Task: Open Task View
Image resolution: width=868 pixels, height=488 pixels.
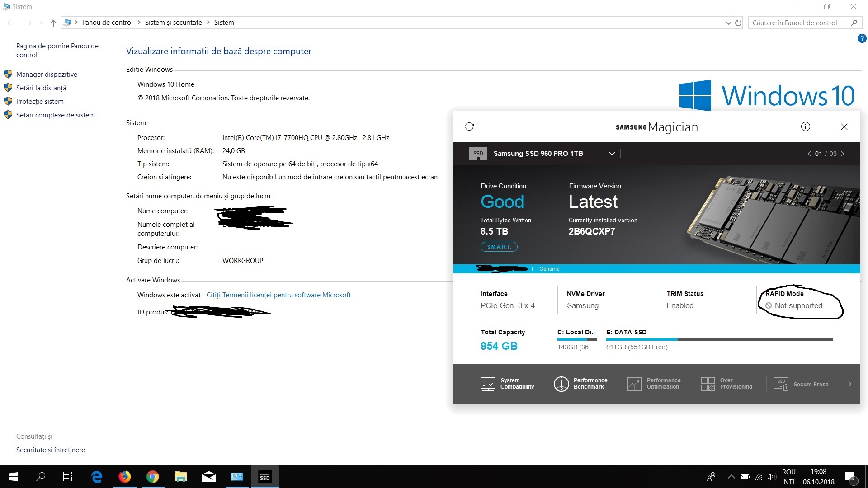Action: [68, 477]
